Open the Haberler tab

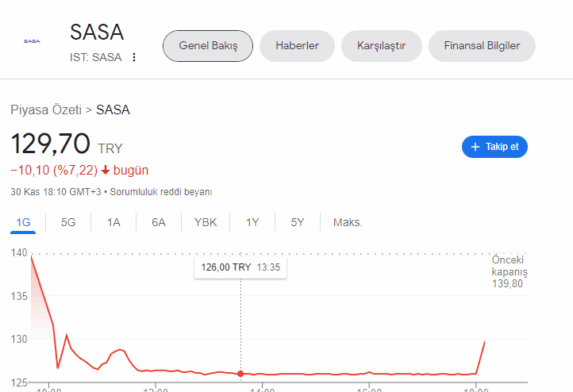tap(297, 46)
